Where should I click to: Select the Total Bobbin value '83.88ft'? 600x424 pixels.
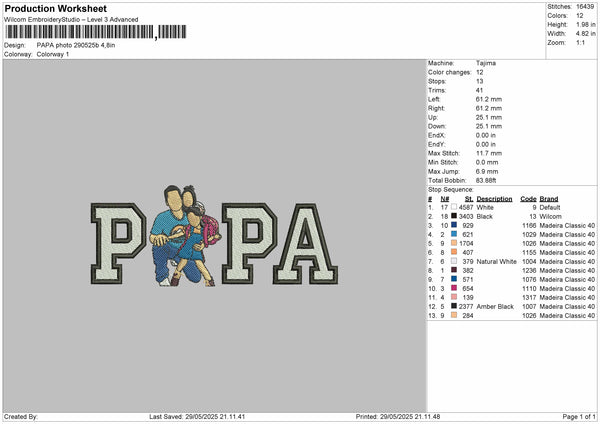[x=486, y=181]
